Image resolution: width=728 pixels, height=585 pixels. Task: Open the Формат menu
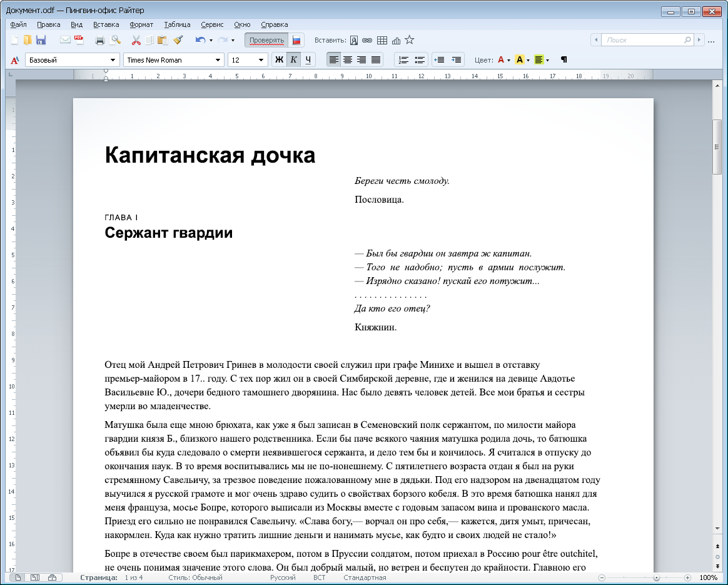point(141,24)
